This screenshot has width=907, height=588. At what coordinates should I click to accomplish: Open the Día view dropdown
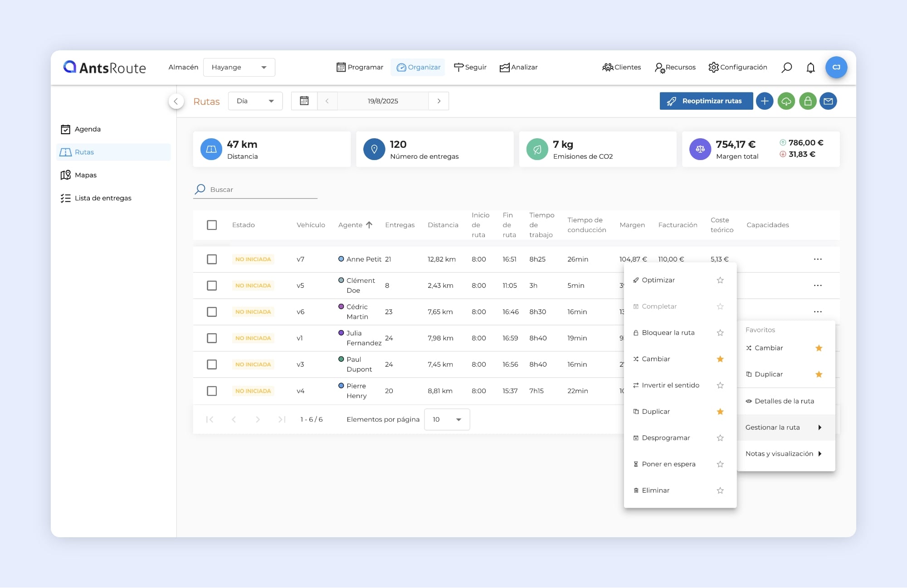pyautogui.click(x=255, y=101)
